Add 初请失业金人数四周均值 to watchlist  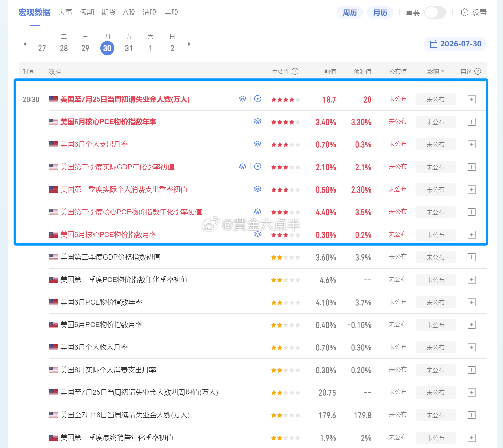(x=472, y=392)
